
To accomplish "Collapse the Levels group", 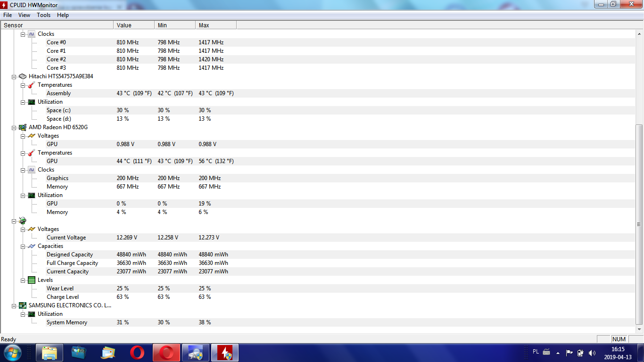I will (x=23, y=280).
